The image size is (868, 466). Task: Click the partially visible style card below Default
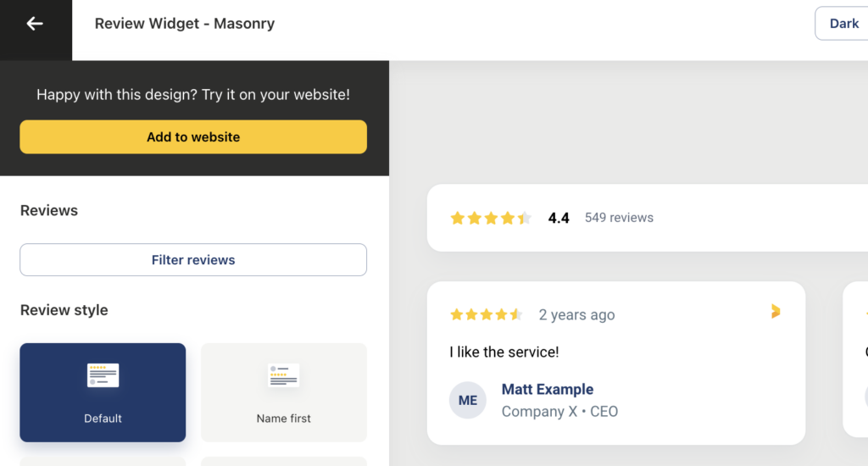[103, 461]
